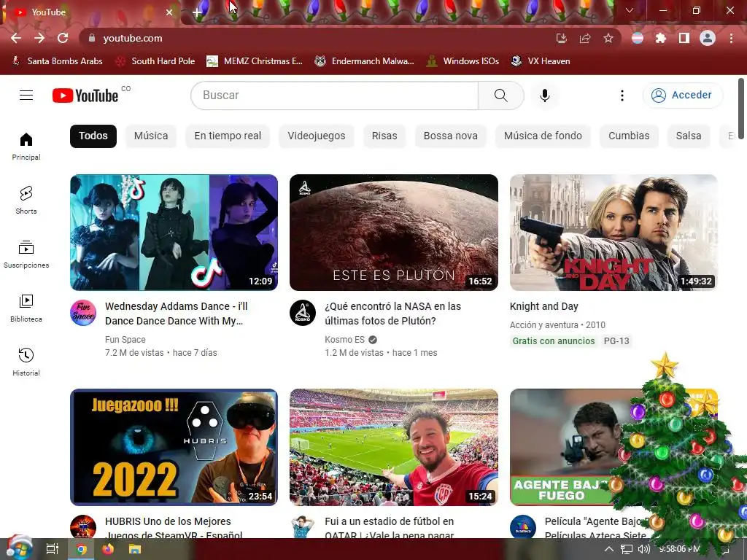This screenshot has width=747, height=560.
Task: Open the Este es Plutón thumbnail
Action: [x=393, y=233]
